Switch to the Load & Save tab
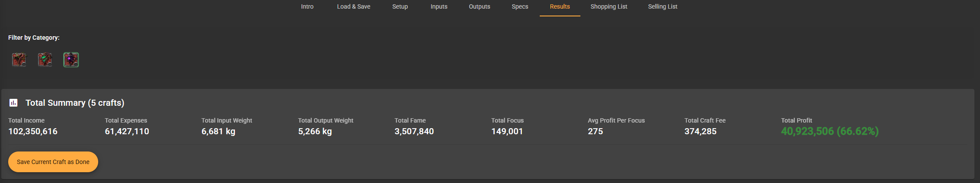 coord(353,6)
